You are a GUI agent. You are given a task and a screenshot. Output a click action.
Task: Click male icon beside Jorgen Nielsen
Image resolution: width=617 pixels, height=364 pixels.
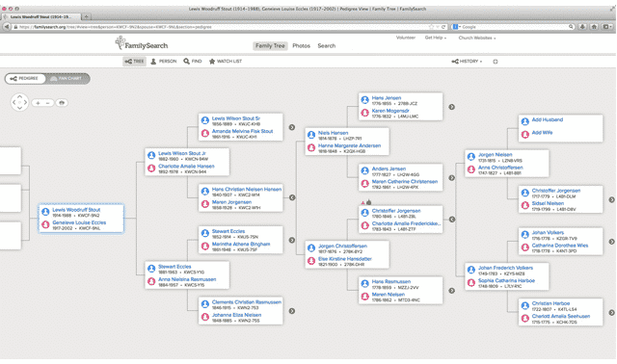(471, 157)
